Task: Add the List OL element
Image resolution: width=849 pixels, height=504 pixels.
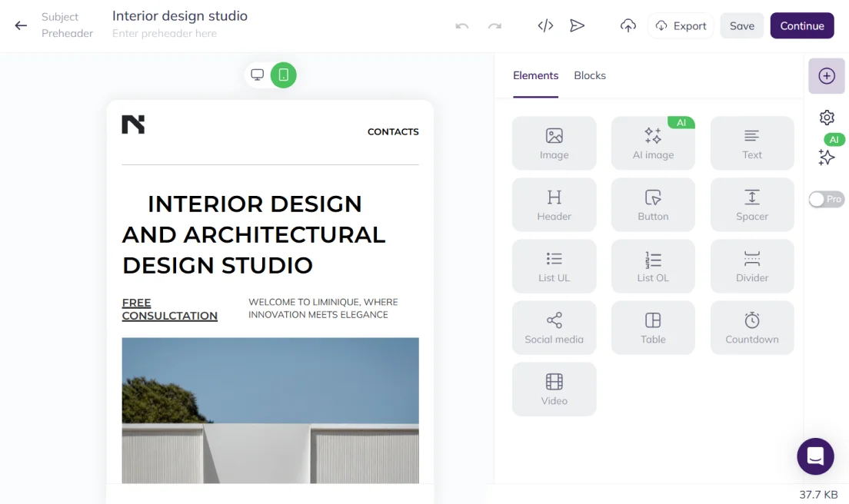Action: pyautogui.click(x=653, y=267)
